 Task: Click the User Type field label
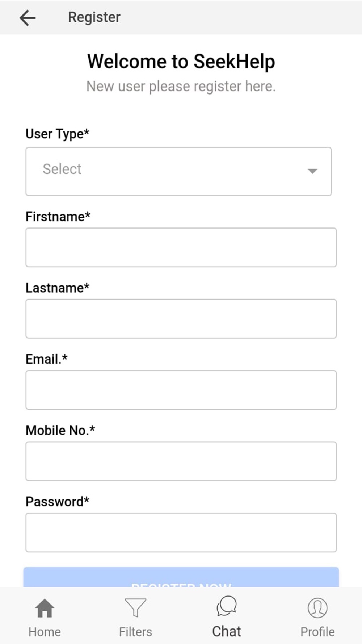57,134
